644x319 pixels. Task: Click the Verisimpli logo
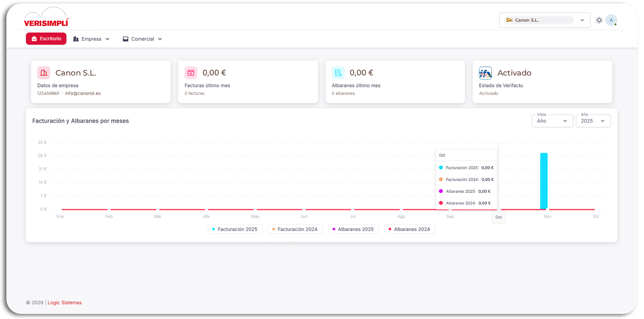point(46,18)
